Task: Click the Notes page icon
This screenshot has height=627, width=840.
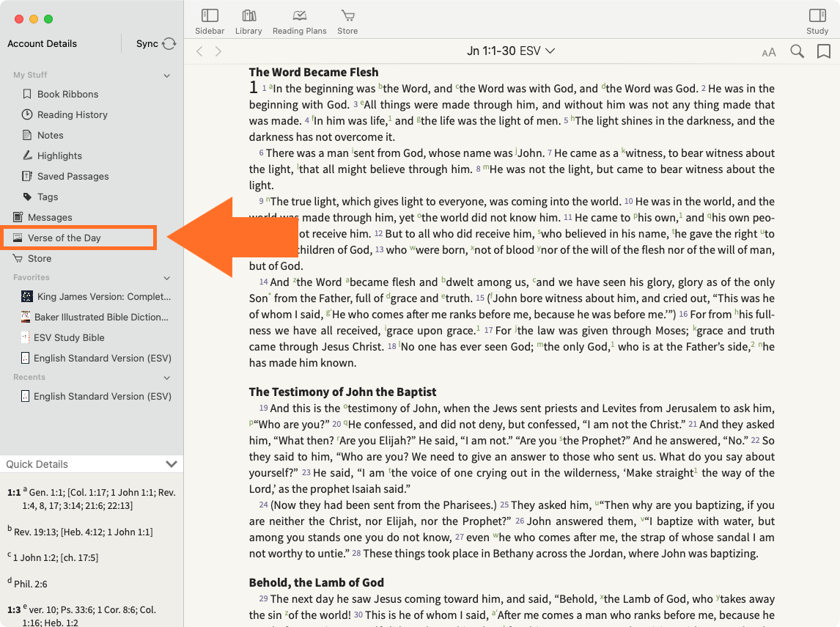Action: 27,135
